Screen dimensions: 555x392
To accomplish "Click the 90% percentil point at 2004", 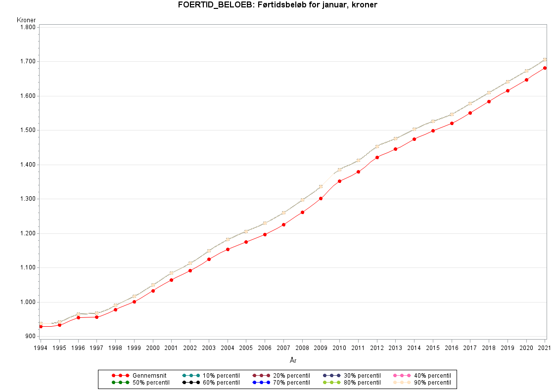I will (228, 240).
